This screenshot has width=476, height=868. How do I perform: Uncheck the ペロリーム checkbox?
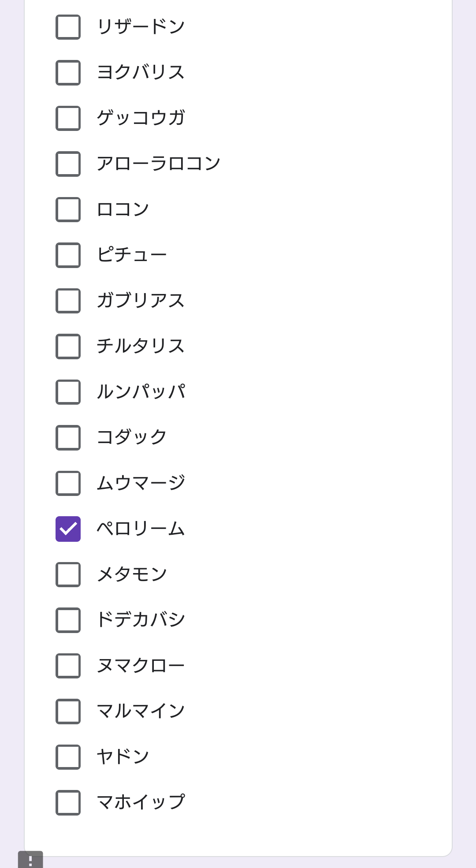click(68, 529)
